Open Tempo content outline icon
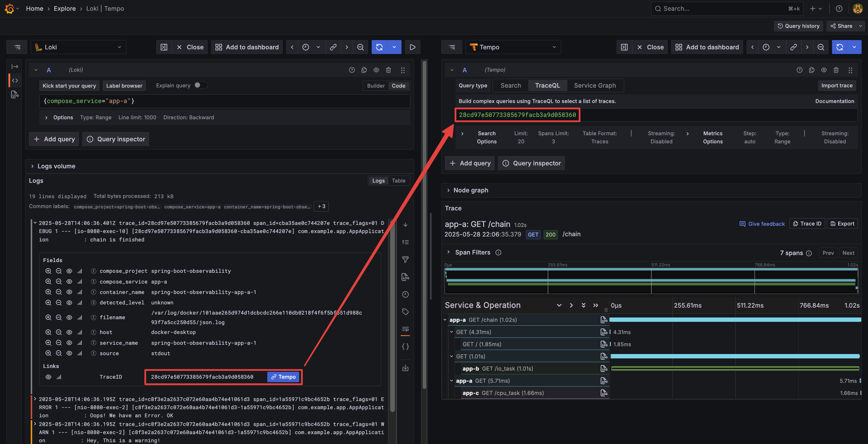The image size is (868, 444). click(x=451, y=47)
